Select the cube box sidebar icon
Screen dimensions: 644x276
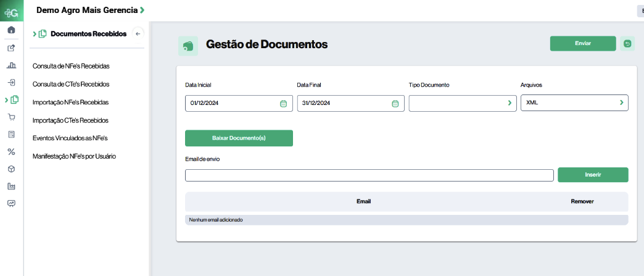(11, 169)
